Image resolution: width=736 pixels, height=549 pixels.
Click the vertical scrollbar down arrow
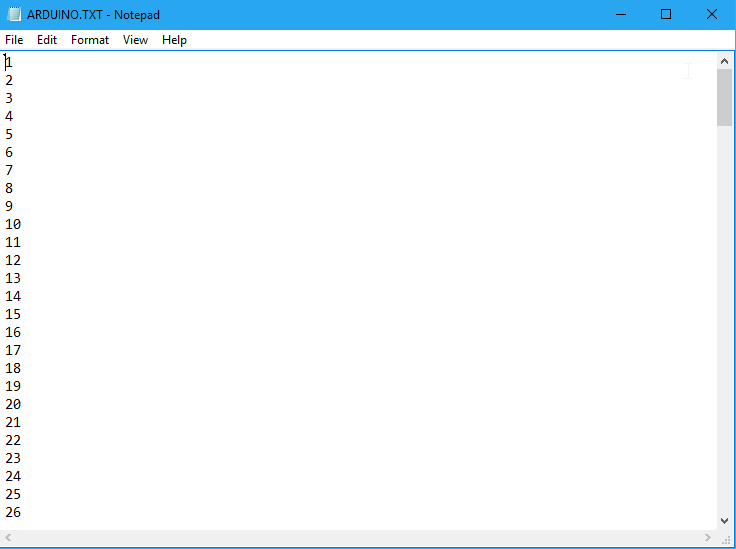[725, 520]
